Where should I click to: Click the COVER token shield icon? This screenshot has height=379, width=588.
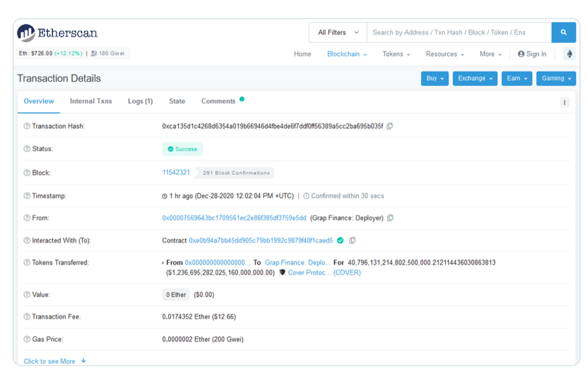tap(282, 272)
